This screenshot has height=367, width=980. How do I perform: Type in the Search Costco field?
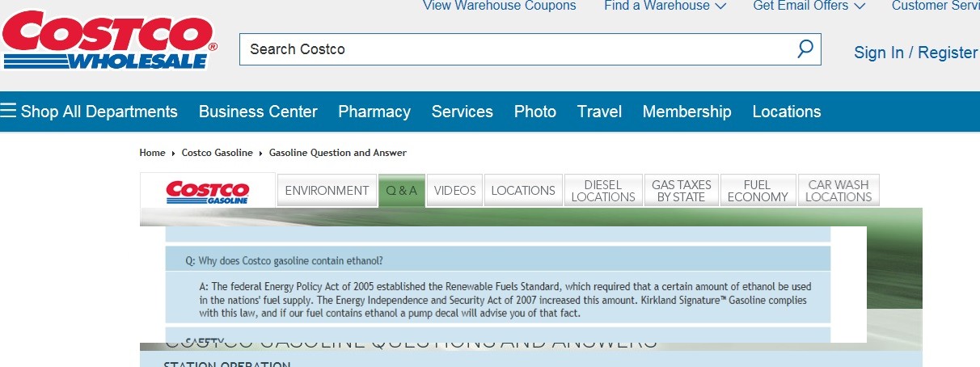pos(517,49)
